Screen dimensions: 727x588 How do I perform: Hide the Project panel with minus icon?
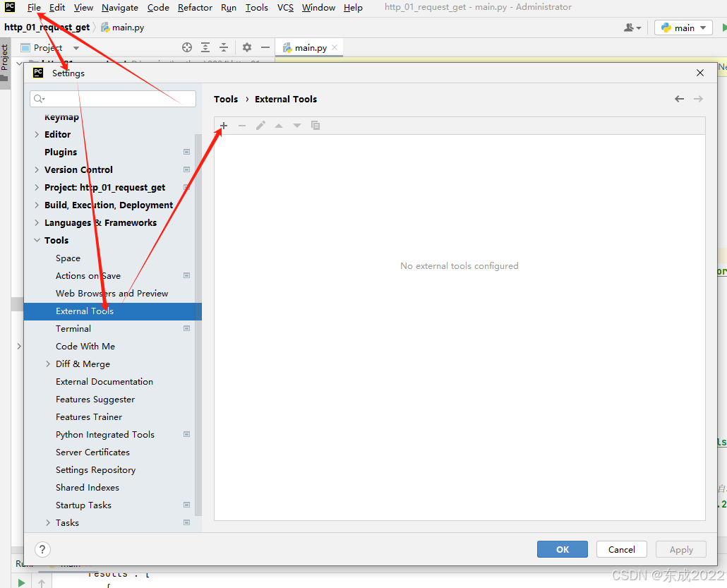pos(265,47)
